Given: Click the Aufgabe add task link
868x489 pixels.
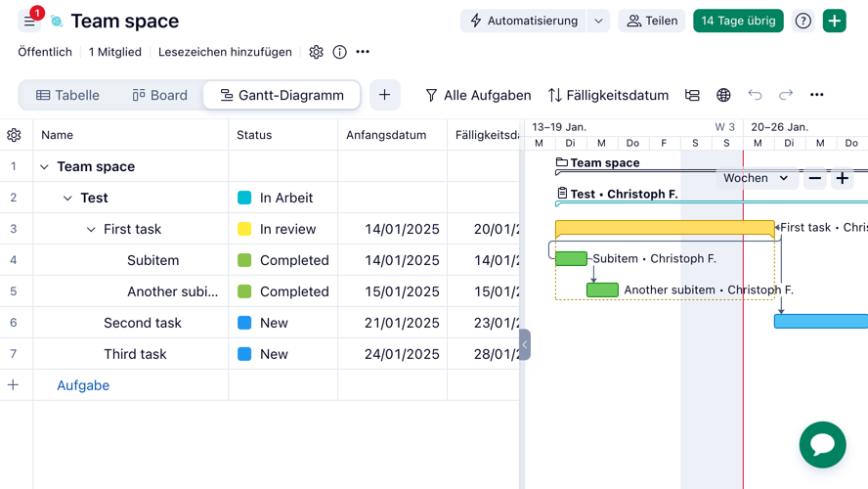Looking at the screenshot, I should click(83, 385).
